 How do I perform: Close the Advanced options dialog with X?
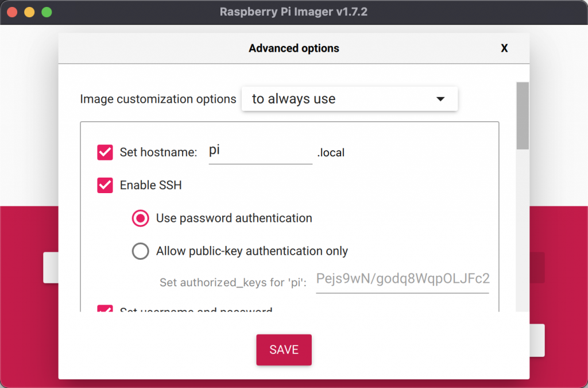point(504,48)
